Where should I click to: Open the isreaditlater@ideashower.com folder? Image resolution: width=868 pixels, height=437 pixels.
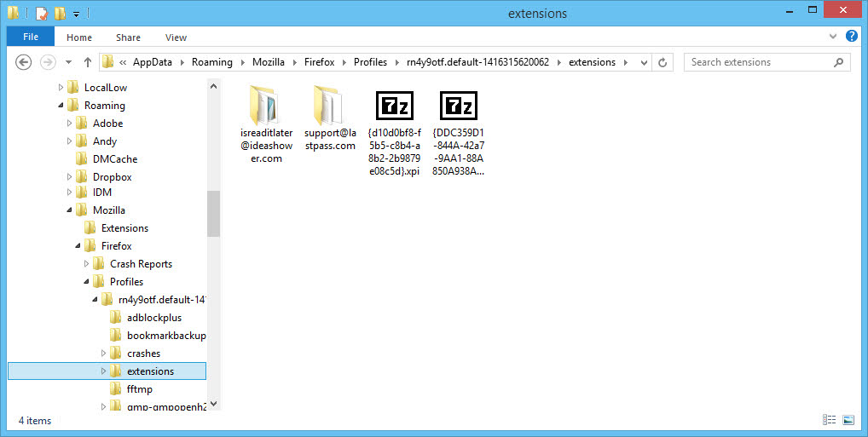click(266, 125)
